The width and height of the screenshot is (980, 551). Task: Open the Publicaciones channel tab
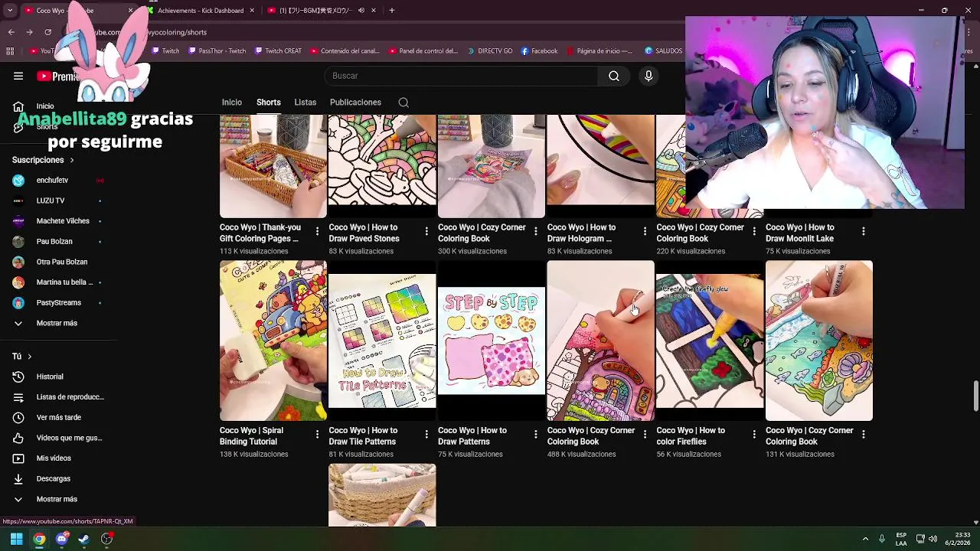[355, 103]
